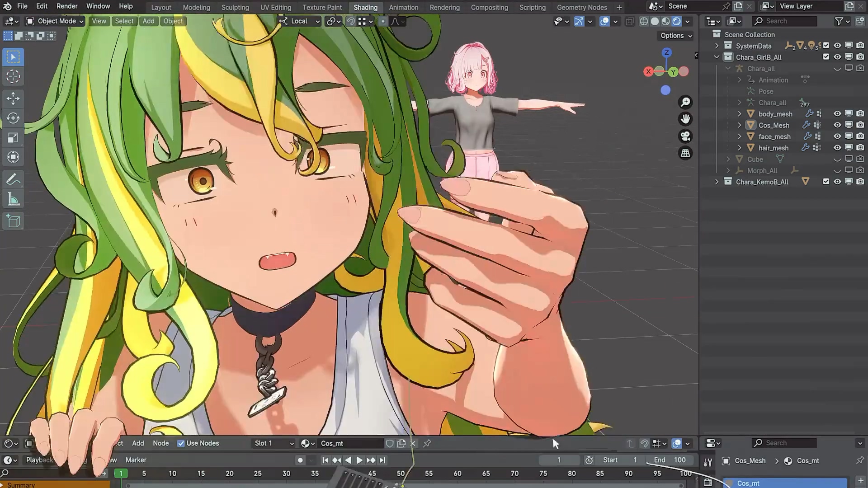
Task: Disable hair_mesh in renders camera icon
Action: coord(860,148)
